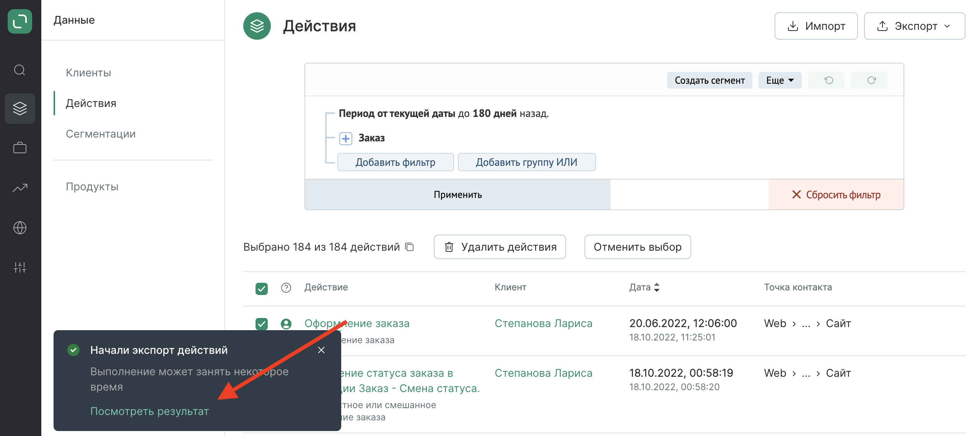Open the Экспорт dropdown button
Viewport: 980px width, 436px height.
[914, 26]
